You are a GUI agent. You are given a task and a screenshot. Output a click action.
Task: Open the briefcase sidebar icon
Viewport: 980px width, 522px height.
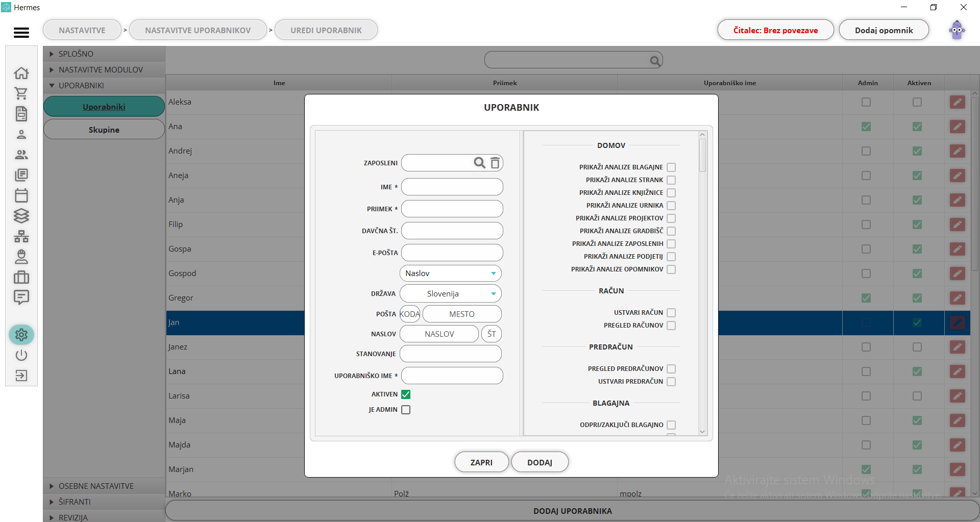click(x=21, y=277)
